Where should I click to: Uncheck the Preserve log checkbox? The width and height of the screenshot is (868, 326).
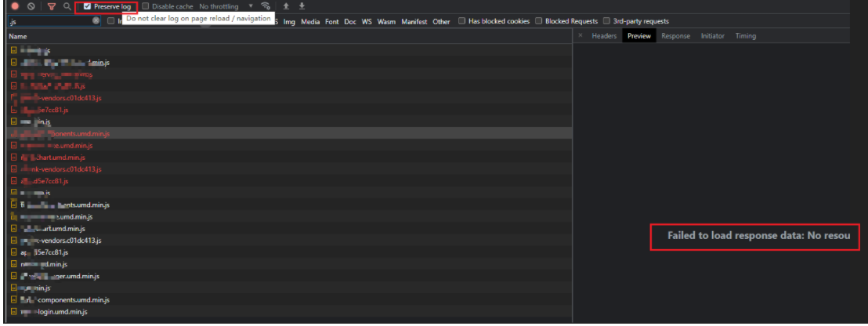(x=87, y=6)
